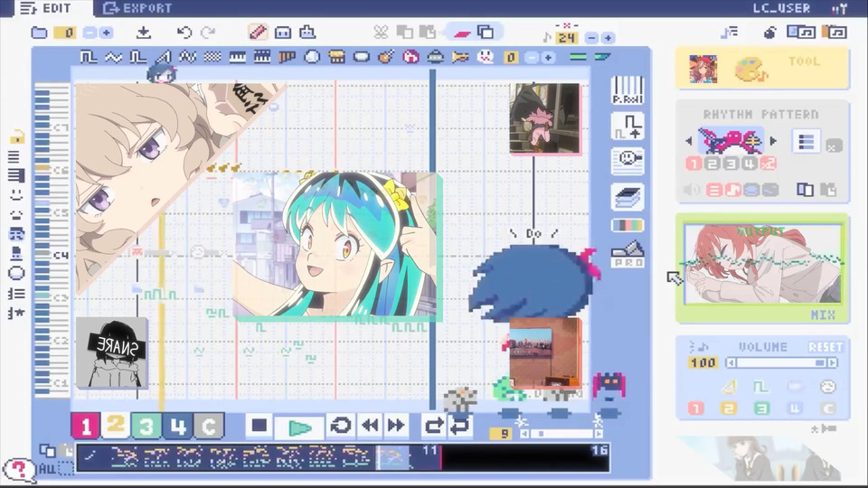Open the rhythm pattern list
Screen dimensions: 868x488
[x=806, y=142]
